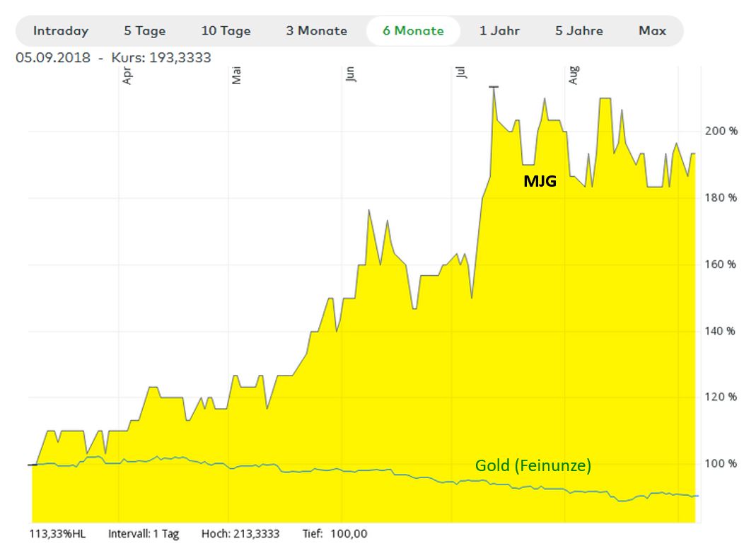This screenshot has height=546, width=756.
Task: Click the Jun axis marker
Action: 352,75
